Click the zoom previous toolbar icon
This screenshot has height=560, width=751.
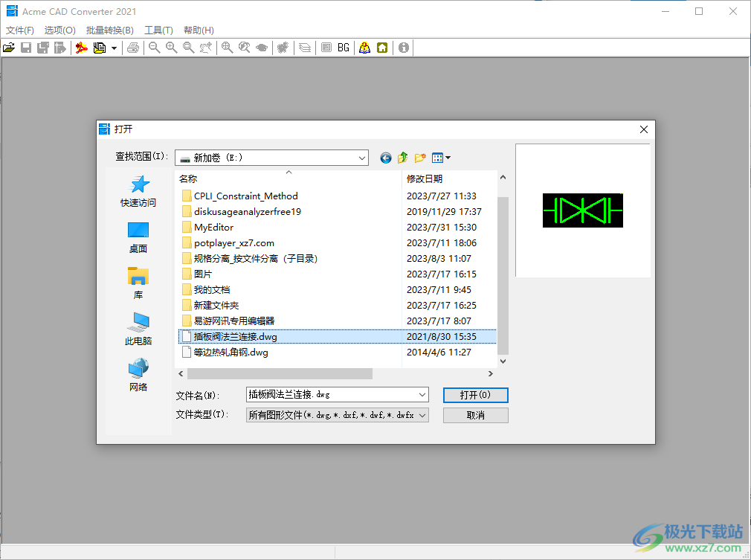245,48
